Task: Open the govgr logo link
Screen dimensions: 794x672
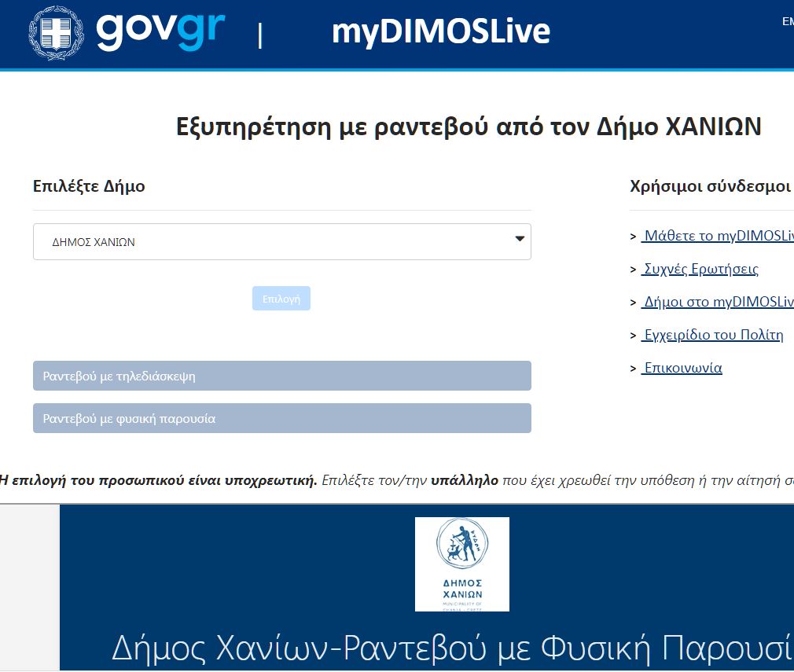Action: pyautogui.click(x=160, y=31)
